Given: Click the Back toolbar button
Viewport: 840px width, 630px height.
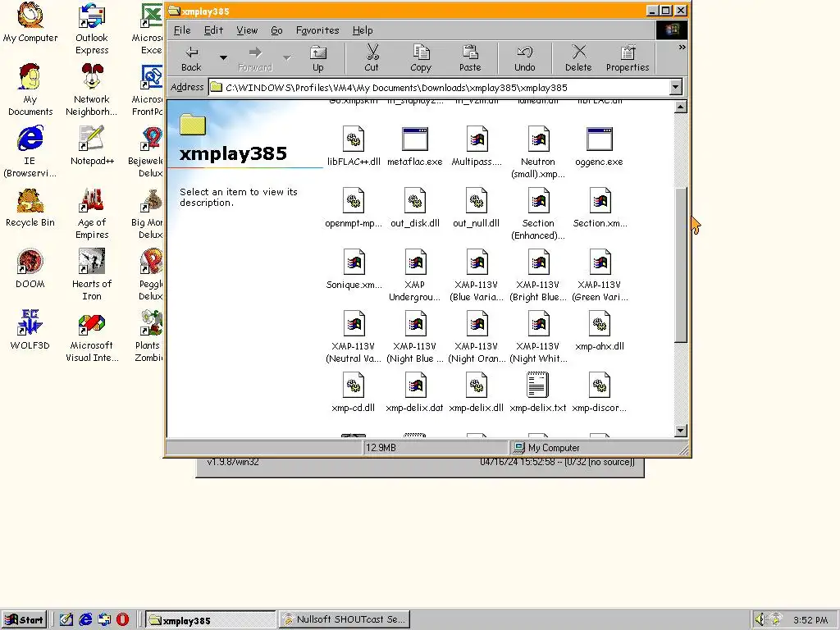Looking at the screenshot, I should [191, 58].
